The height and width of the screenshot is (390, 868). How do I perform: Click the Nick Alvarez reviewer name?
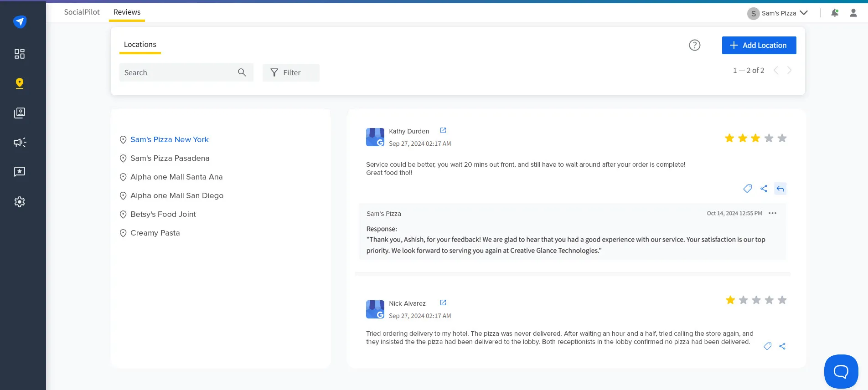tap(407, 303)
